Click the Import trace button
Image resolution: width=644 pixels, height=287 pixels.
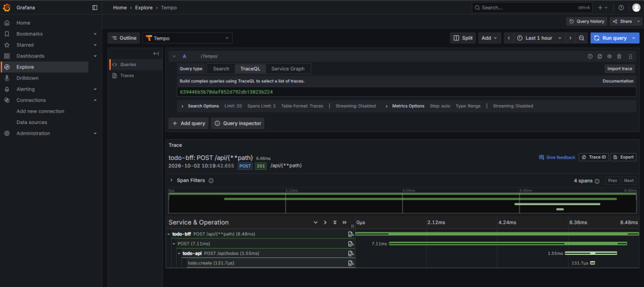(619, 69)
